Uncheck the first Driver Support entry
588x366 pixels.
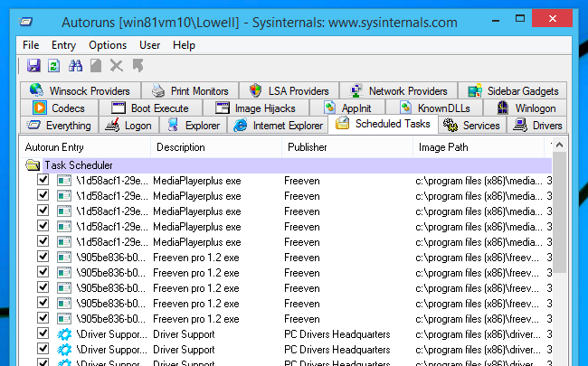(43, 333)
